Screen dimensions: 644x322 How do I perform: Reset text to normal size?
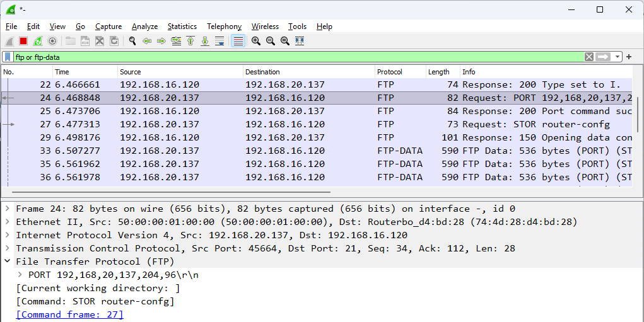(x=284, y=41)
